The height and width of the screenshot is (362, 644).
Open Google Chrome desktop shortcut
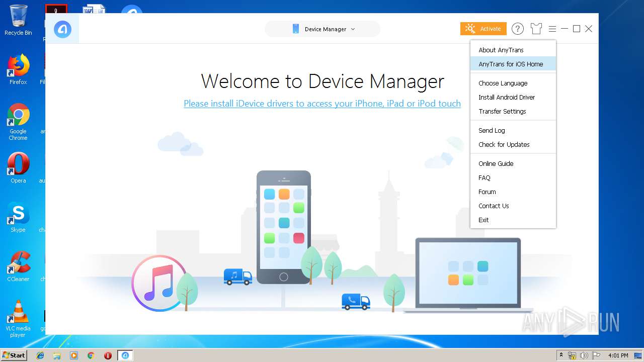coord(18,122)
